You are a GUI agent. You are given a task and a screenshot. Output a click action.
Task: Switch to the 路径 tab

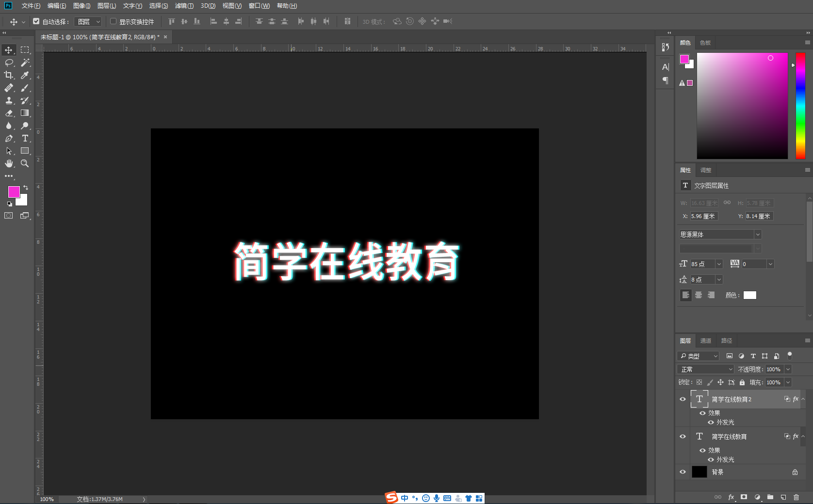tap(726, 341)
